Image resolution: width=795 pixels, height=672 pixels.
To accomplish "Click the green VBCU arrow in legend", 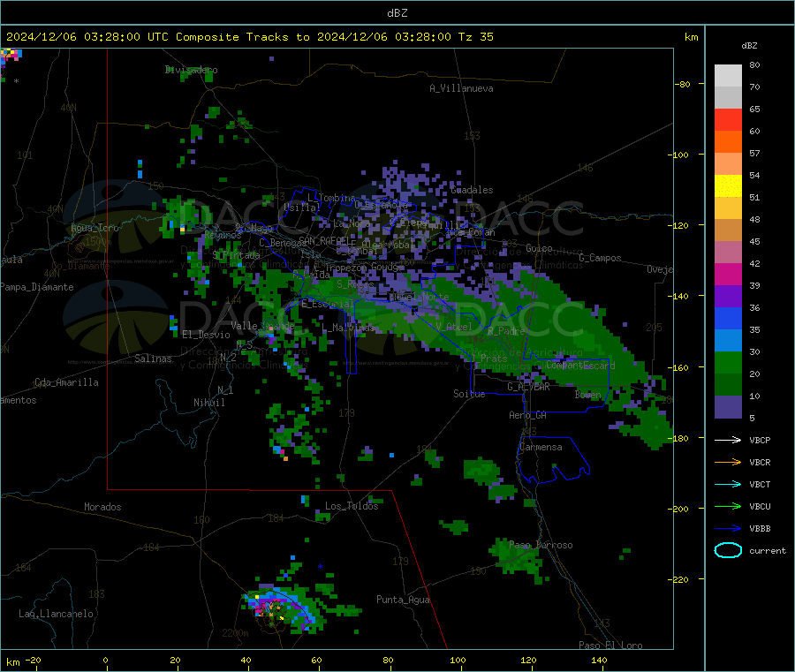I will tap(728, 506).
